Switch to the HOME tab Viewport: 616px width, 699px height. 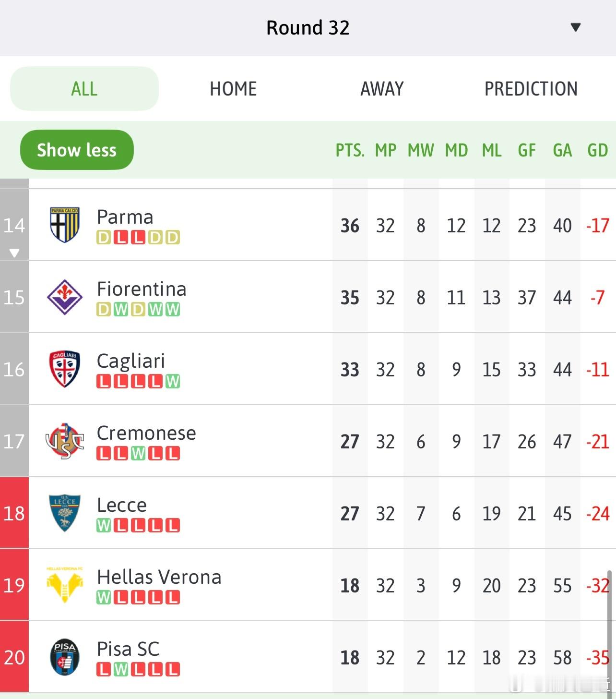tap(233, 89)
